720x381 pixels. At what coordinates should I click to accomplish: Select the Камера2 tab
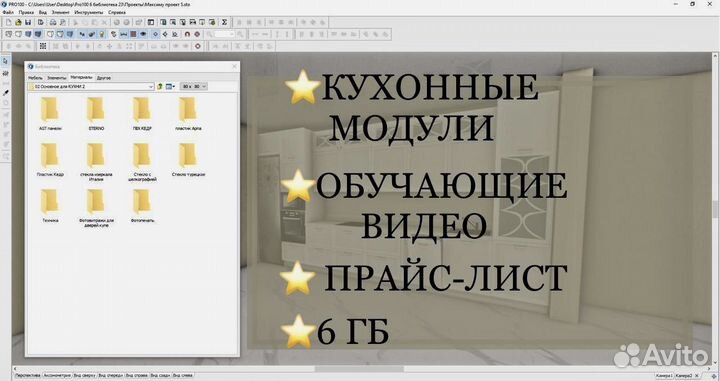[x=684, y=375]
